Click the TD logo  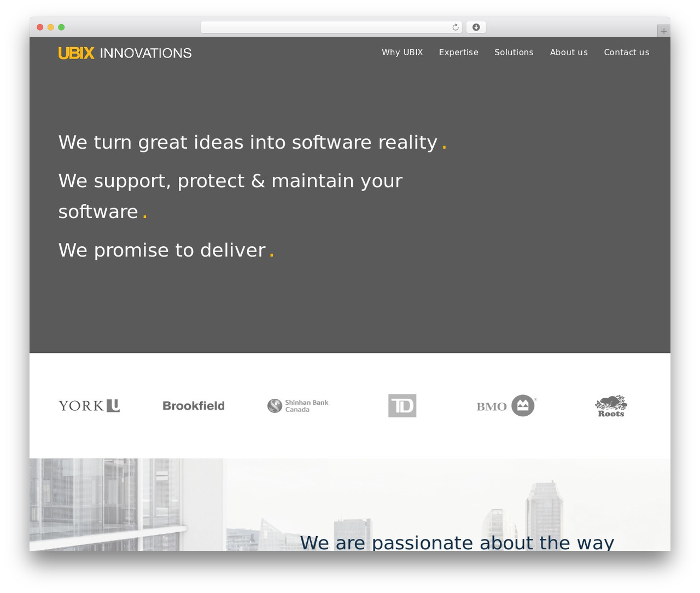pos(402,406)
